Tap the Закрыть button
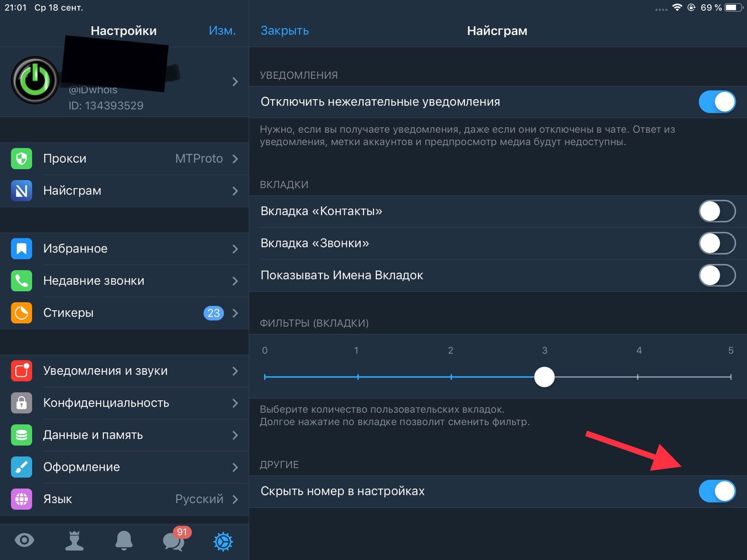Screen dimensions: 747x560 [x=285, y=31]
